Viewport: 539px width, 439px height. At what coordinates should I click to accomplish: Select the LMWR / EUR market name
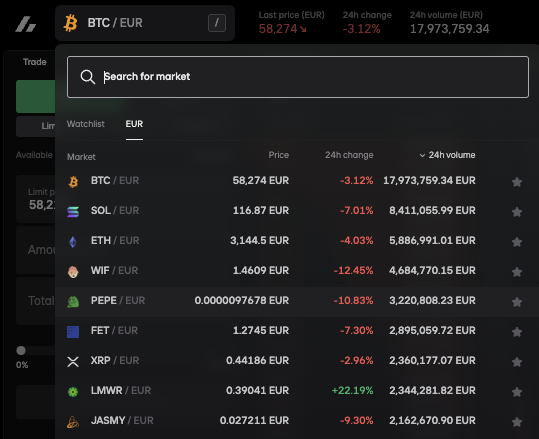tap(121, 391)
